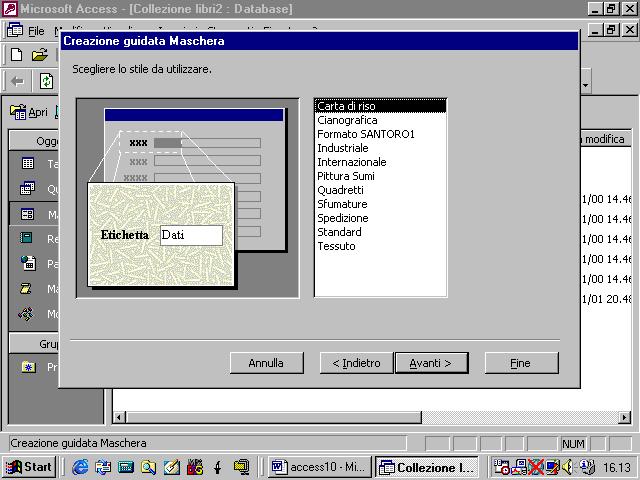Click the horizontal scrollbar left arrow
This screenshot has width=640, height=480.
[x=119, y=417]
